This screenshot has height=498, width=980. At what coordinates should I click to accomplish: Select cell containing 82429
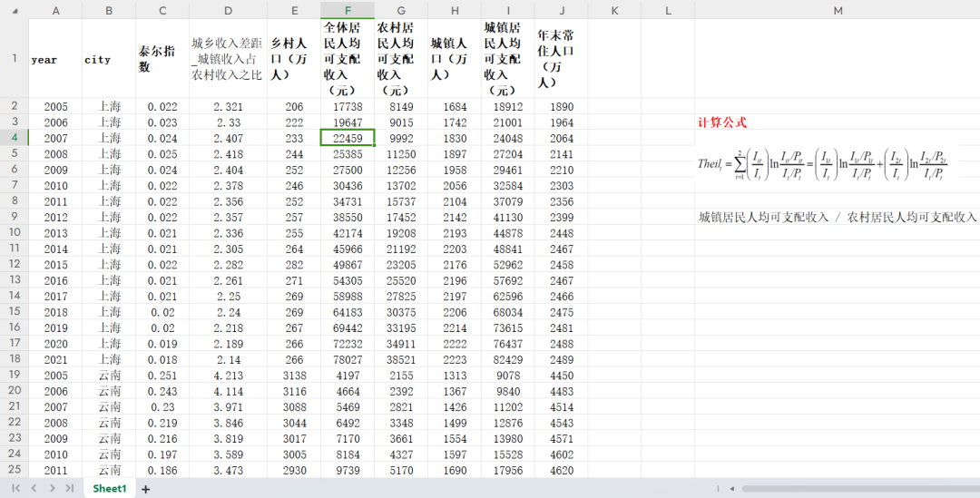click(508, 358)
